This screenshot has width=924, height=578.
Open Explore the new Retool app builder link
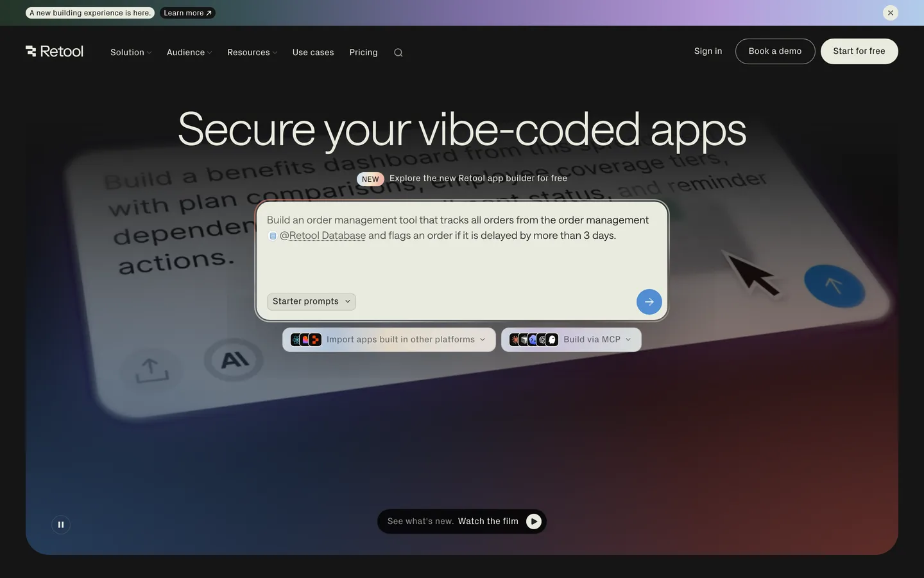tap(478, 179)
